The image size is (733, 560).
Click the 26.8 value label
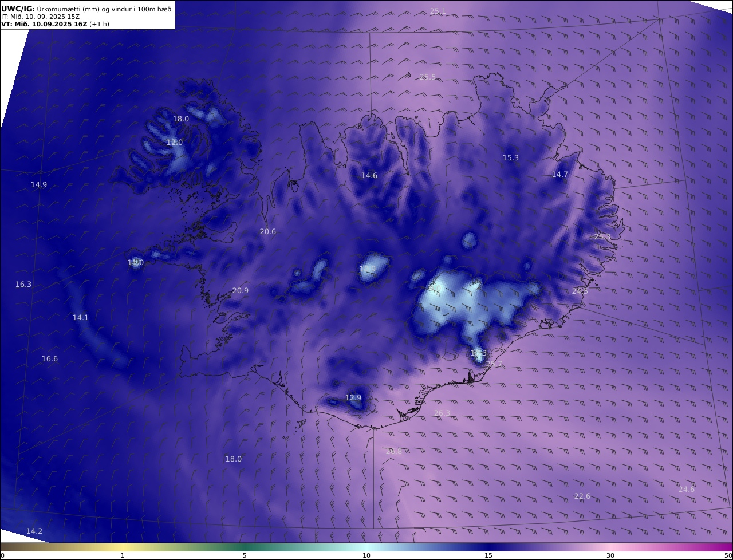pos(394,451)
